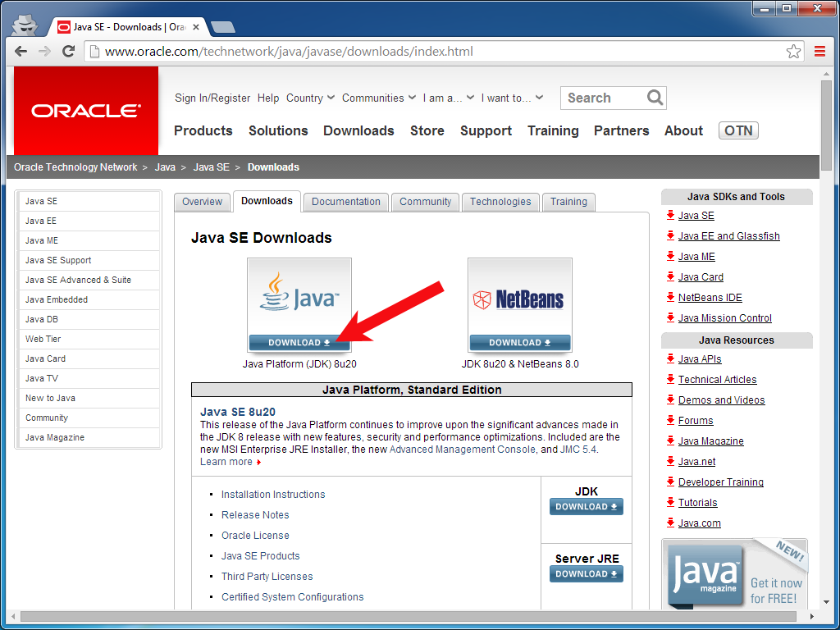The image size is (840, 630).
Task: Click the Java logo thumbnail
Action: point(299,297)
